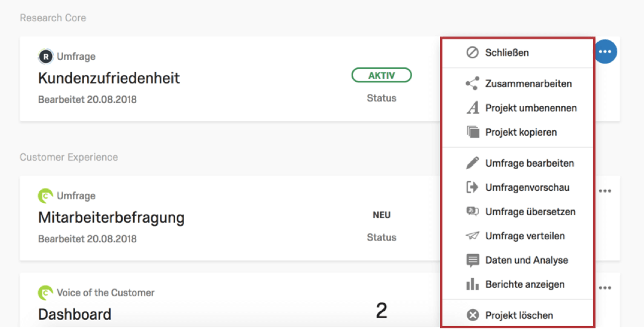This screenshot has height=329, width=644.
Task: Click the green AKTIV status badge
Action: coord(381,75)
